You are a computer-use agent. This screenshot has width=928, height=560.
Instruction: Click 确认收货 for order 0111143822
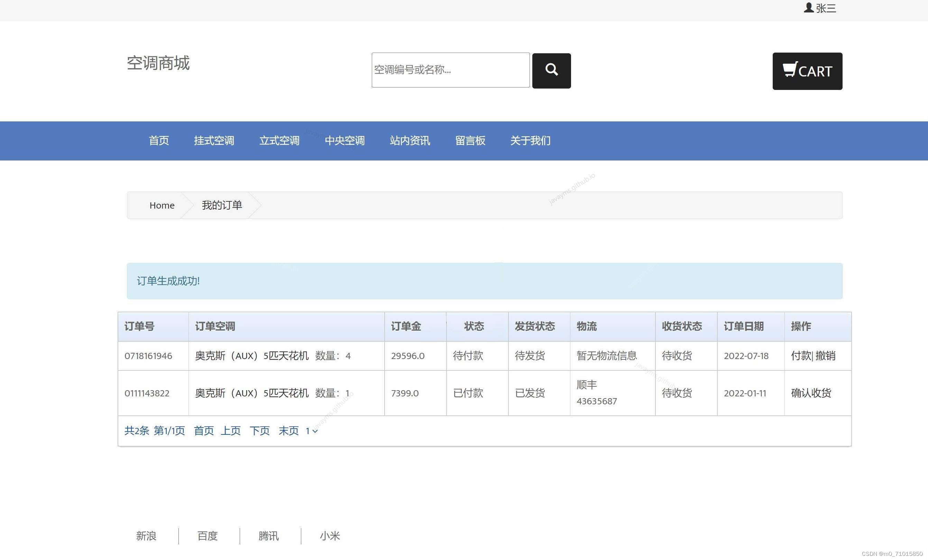[811, 393]
